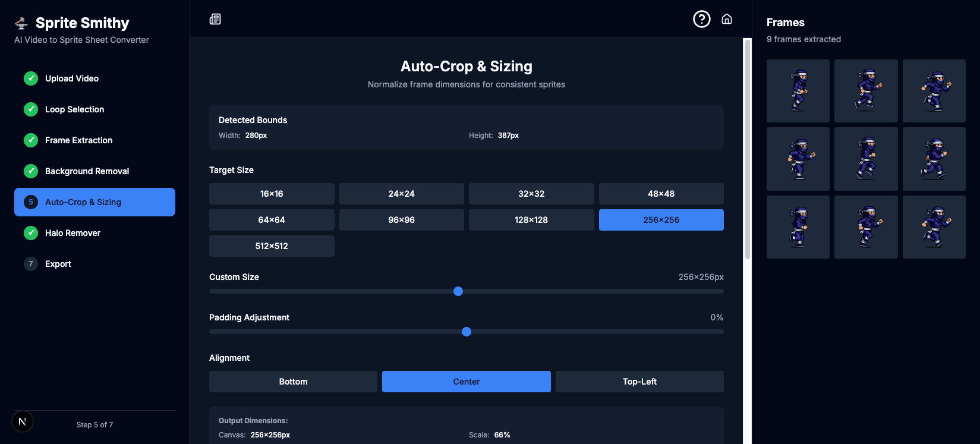The height and width of the screenshot is (444, 980).
Task: Click the Padding Adjustment slider handle
Action: [x=467, y=332]
